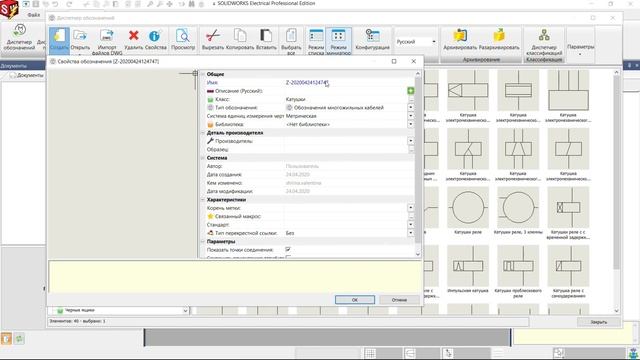Click the Закрыть (Close) button
This screenshot has width=640, height=360.
[x=598, y=322]
